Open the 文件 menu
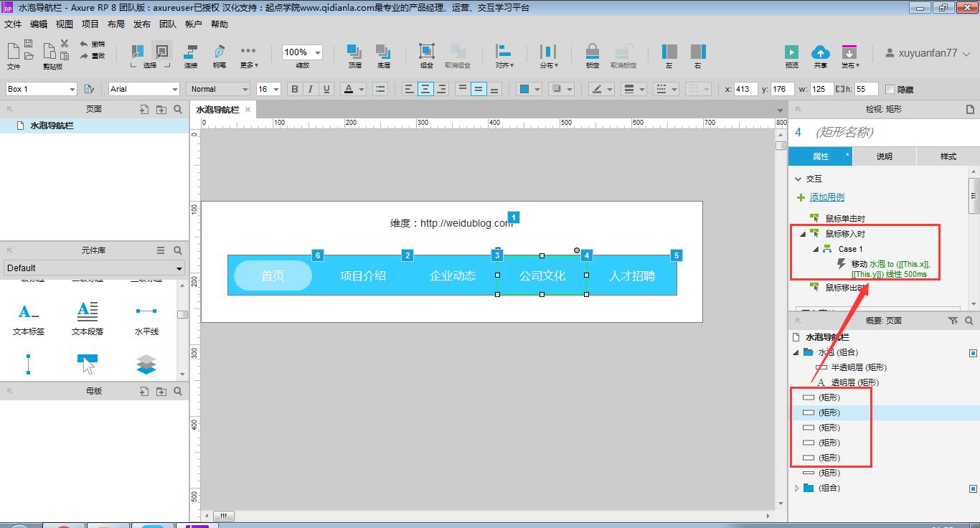The height and width of the screenshot is (528, 980). [x=13, y=24]
